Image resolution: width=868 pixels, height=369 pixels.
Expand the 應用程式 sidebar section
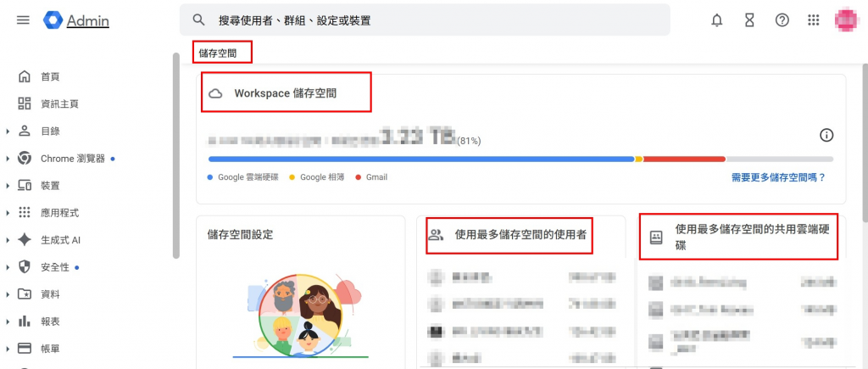[x=8, y=213]
